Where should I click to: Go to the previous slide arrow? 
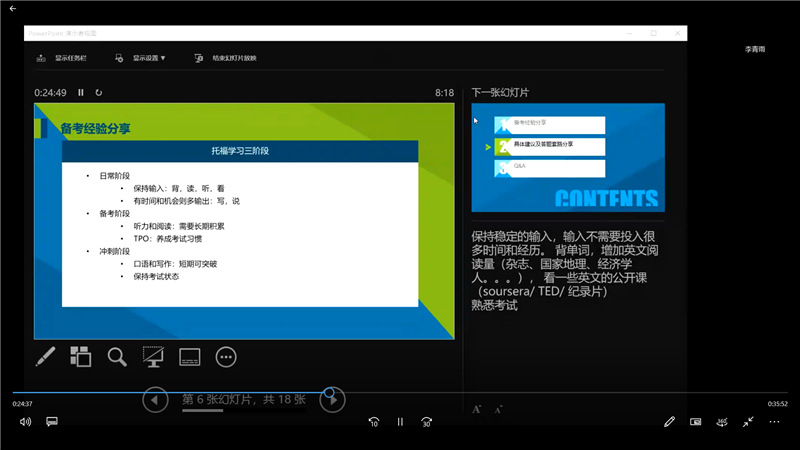pos(155,400)
